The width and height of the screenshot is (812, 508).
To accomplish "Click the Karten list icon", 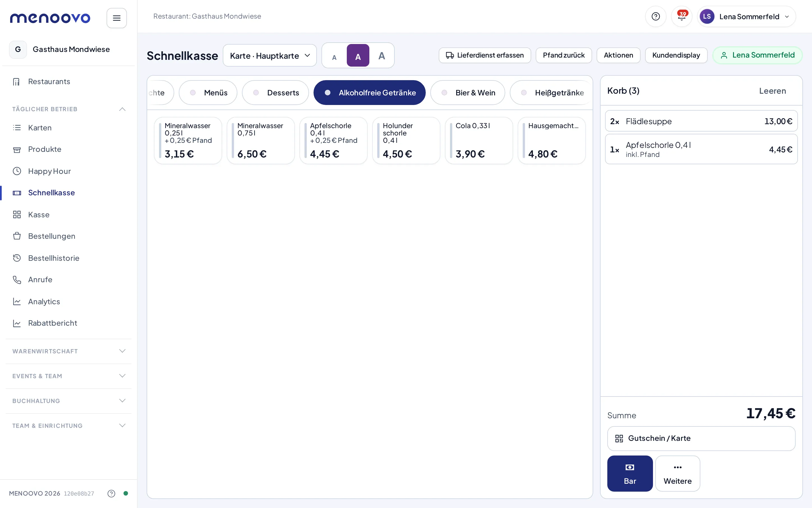I will pos(17,128).
